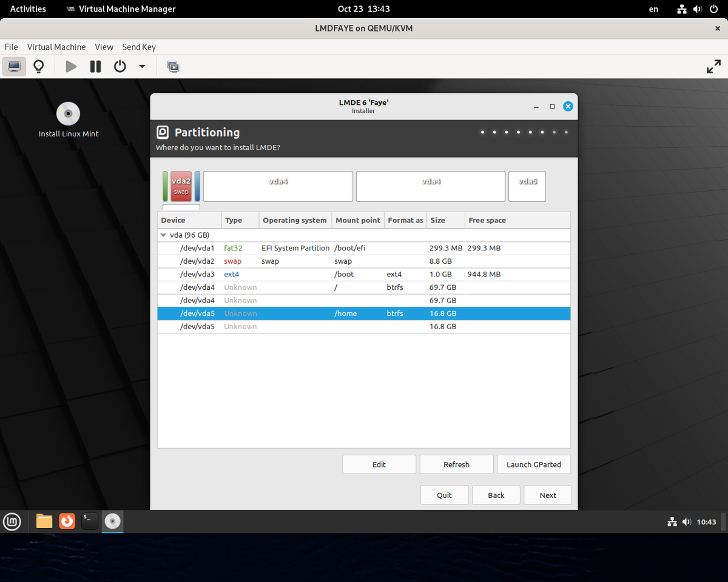Switch VM viewer to fullscreen

(x=714, y=67)
